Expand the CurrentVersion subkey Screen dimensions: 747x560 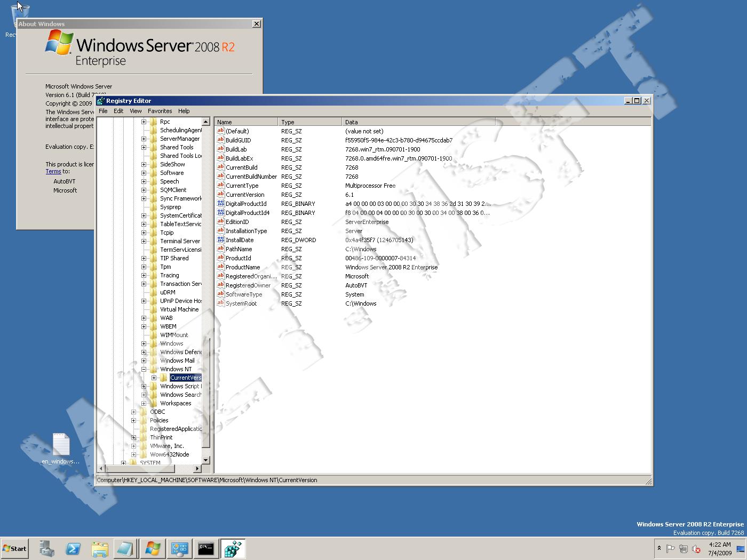pos(154,378)
